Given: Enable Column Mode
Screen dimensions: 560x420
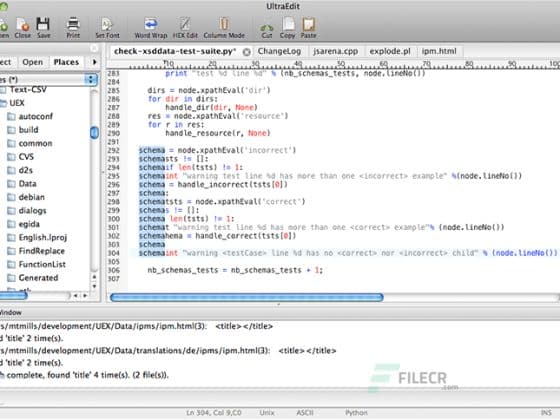Looking at the screenshot, I should [224, 28].
